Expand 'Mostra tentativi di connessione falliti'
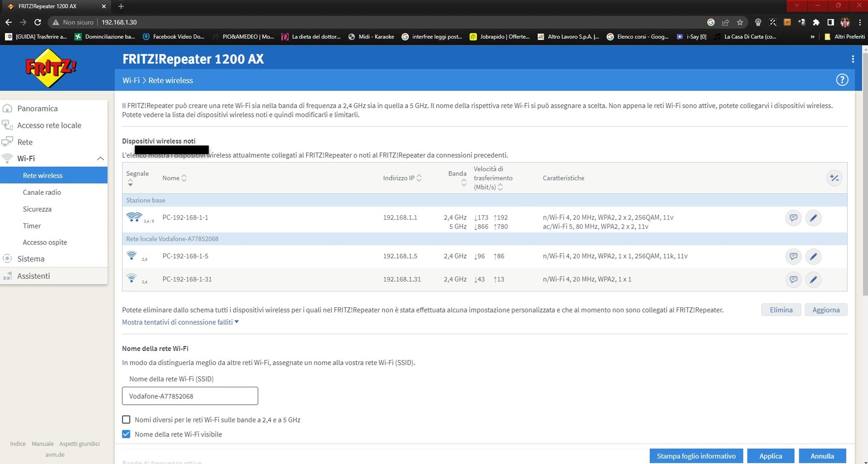This screenshot has height=464, width=868. 180,322
